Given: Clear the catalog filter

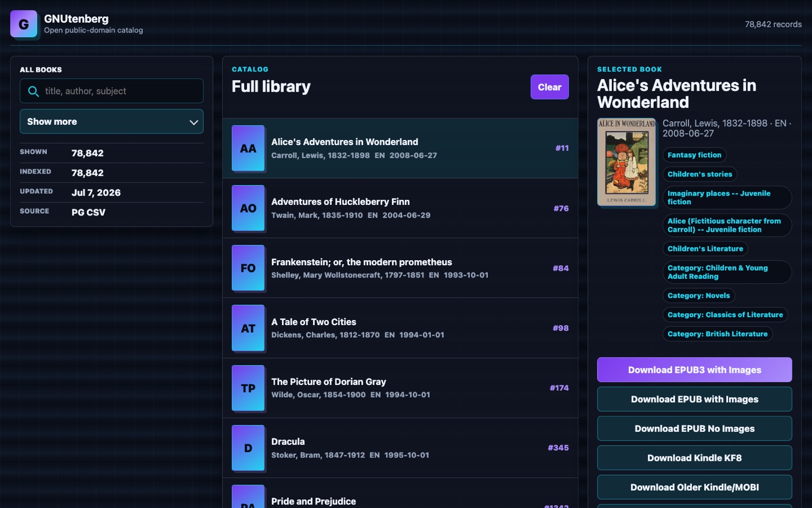Looking at the screenshot, I should coord(549,87).
